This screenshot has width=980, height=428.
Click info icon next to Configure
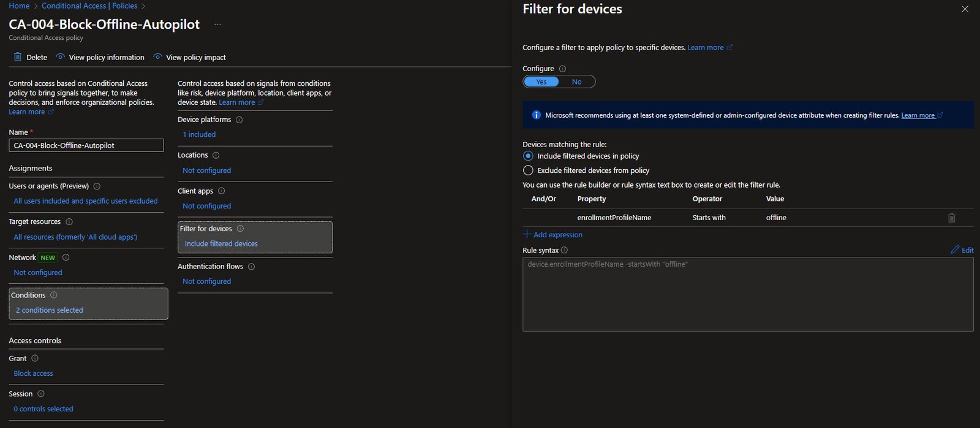562,69
